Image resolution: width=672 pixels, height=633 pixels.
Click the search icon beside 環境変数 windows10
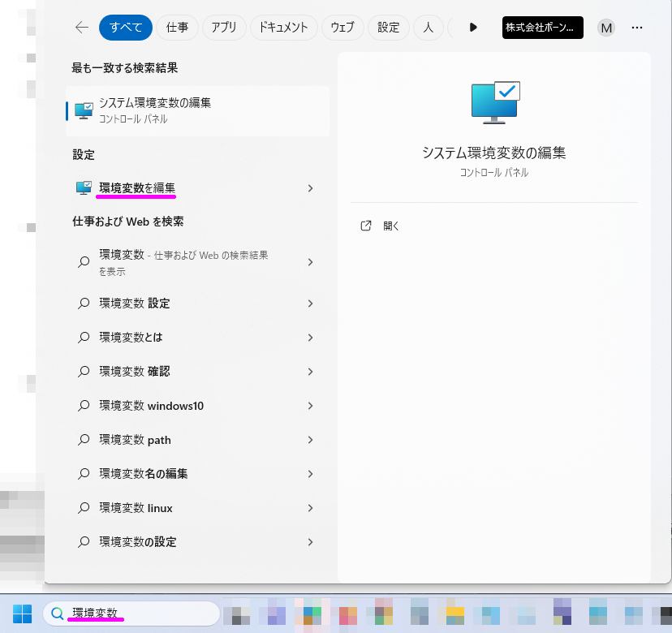click(x=84, y=406)
